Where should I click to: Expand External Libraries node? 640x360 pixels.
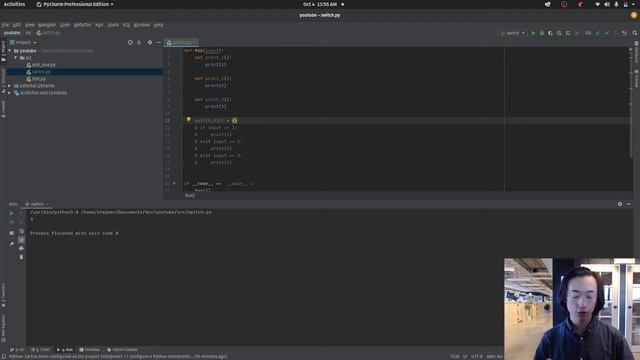9,86
